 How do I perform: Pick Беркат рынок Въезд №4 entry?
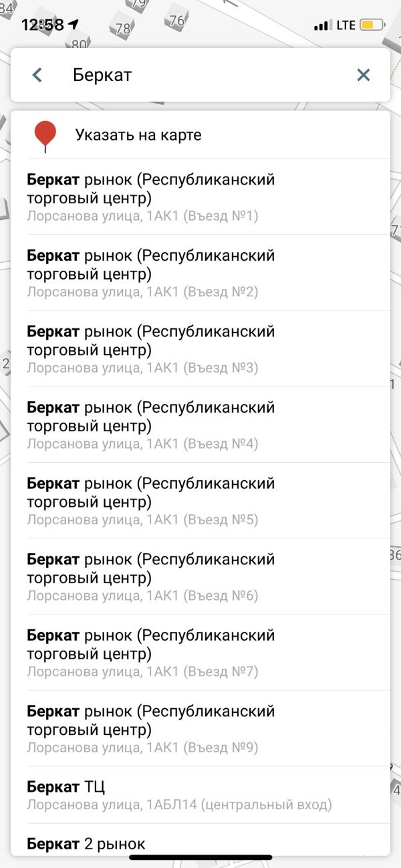(200, 425)
